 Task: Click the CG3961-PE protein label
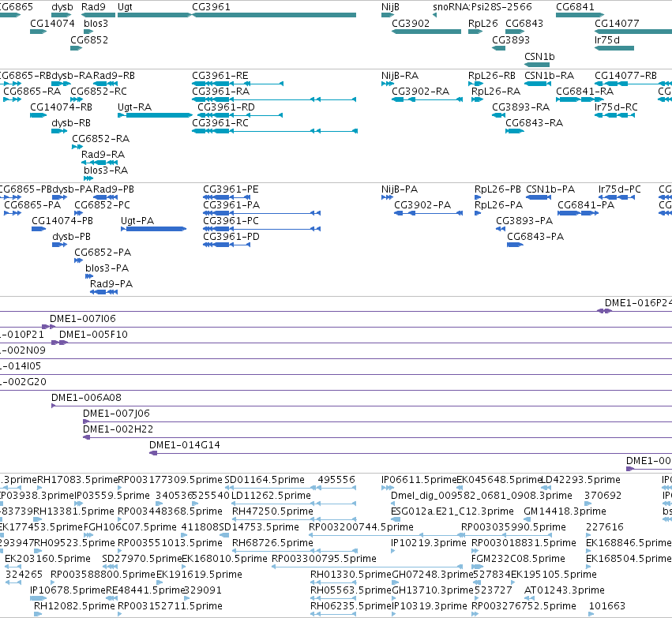[x=231, y=189]
